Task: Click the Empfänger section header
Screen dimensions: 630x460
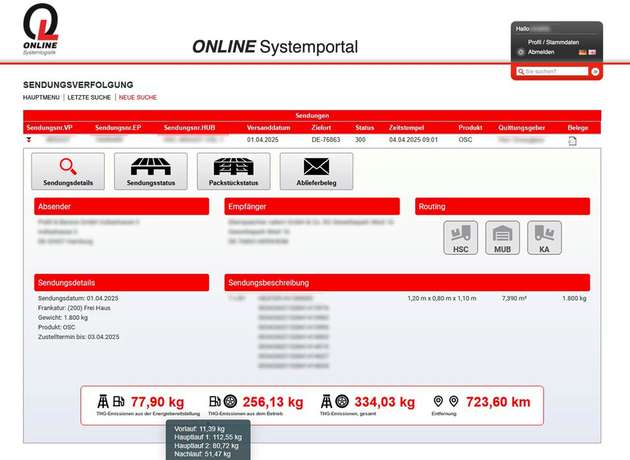Action: (x=312, y=206)
